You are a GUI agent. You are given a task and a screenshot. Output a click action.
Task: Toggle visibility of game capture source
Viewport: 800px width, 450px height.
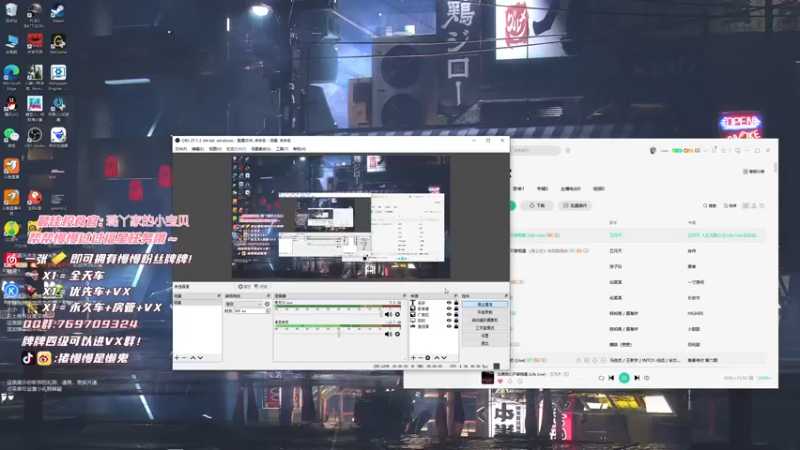(449, 327)
